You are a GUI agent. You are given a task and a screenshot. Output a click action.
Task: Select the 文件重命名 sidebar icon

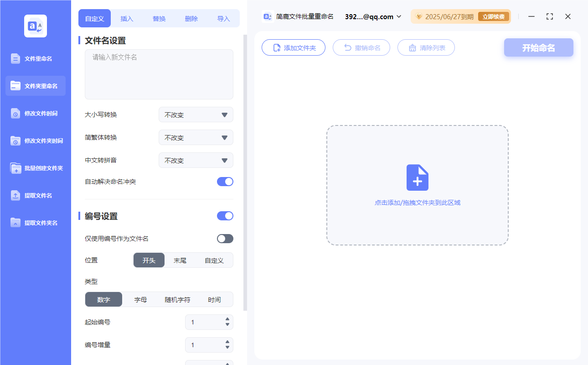tap(35, 58)
